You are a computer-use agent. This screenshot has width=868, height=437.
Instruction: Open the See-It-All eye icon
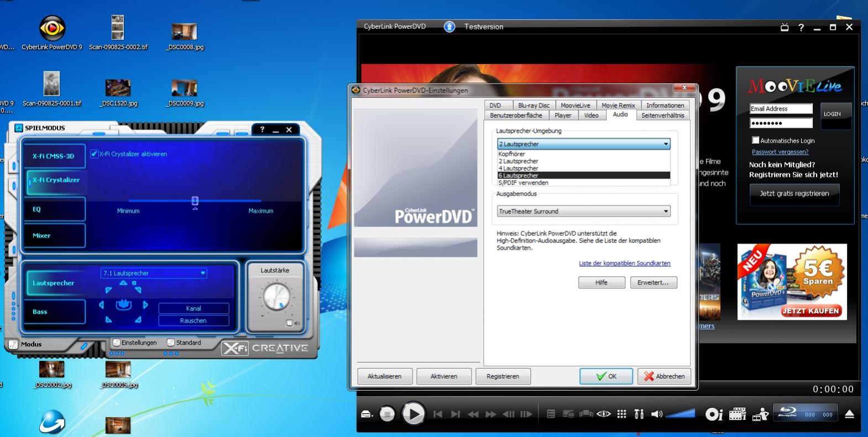tap(604, 414)
